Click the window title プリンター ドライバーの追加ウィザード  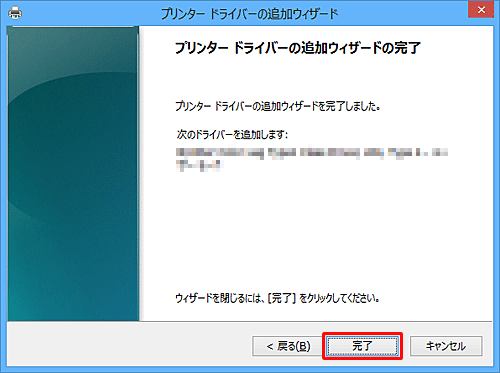(x=250, y=14)
